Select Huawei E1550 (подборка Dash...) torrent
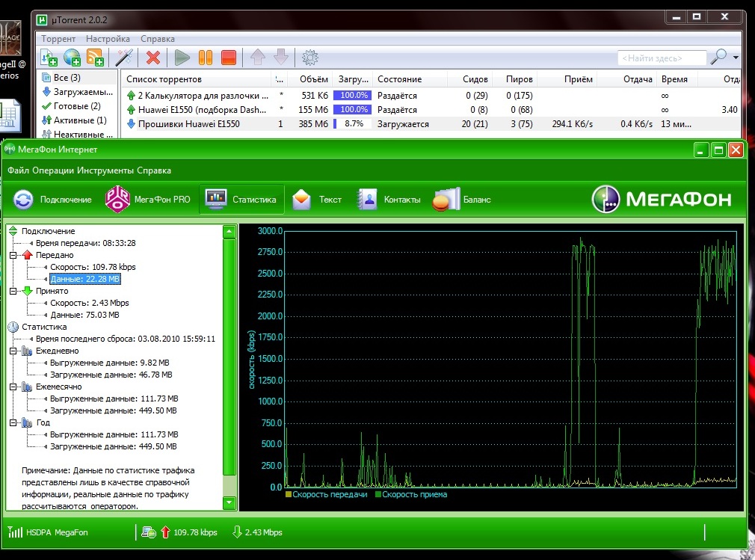This screenshot has width=755, height=560. (x=432, y=110)
